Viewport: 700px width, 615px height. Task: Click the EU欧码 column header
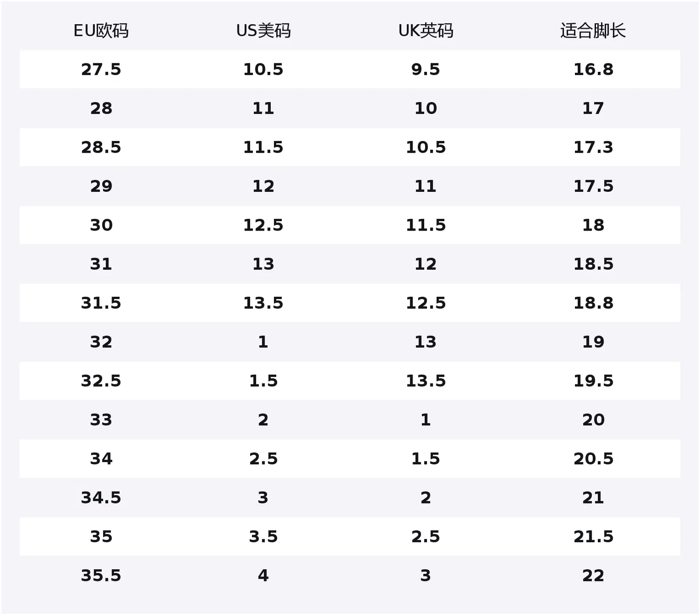point(101,31)
